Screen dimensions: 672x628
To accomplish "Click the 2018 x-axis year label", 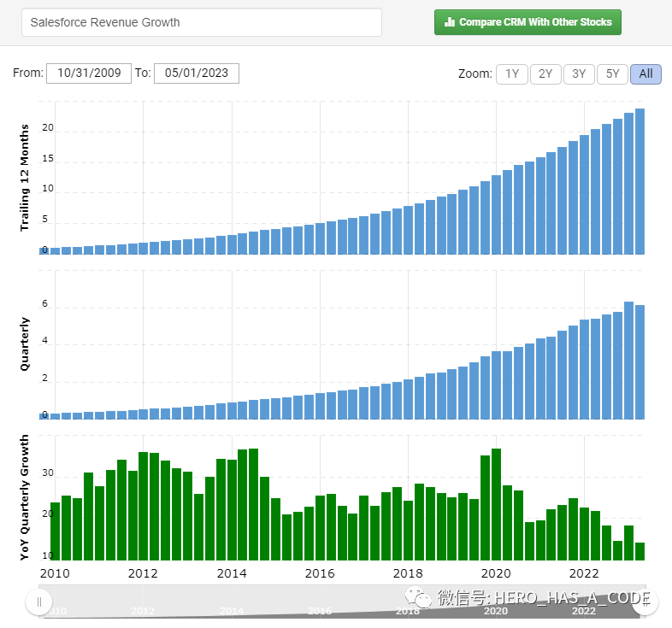I will point(408,573).
